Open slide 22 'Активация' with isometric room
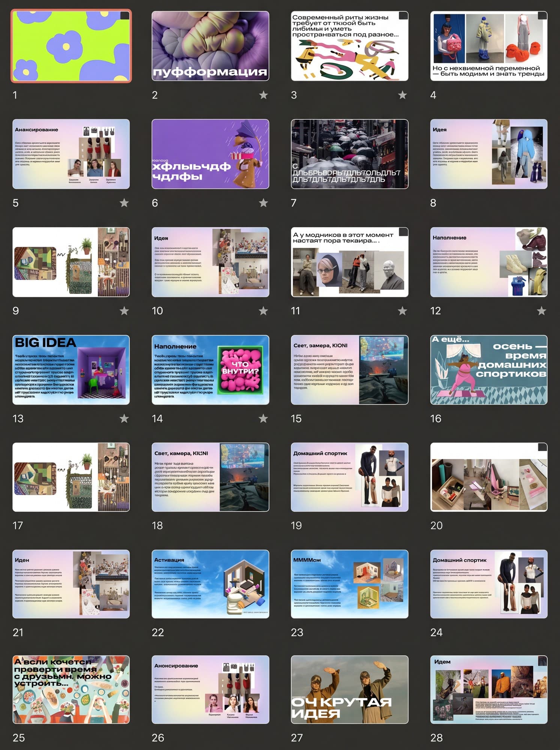The image size is (560, 750). [210, 584]
